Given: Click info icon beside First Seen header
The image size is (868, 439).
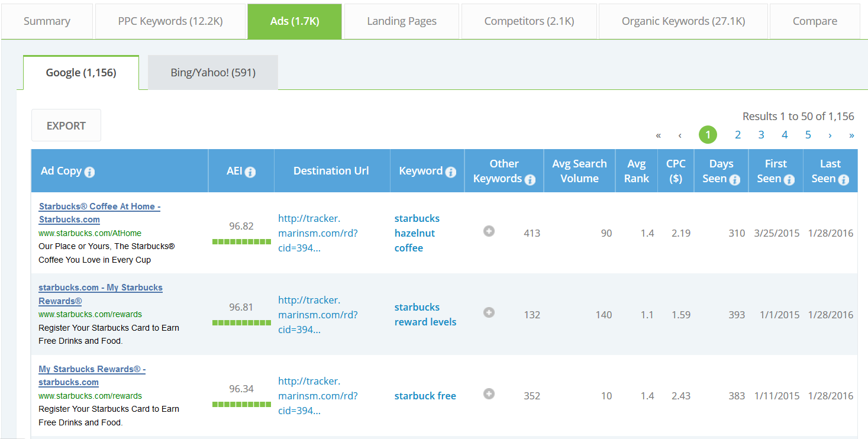Looking at the screenshot, I should [x=789, y=180].
